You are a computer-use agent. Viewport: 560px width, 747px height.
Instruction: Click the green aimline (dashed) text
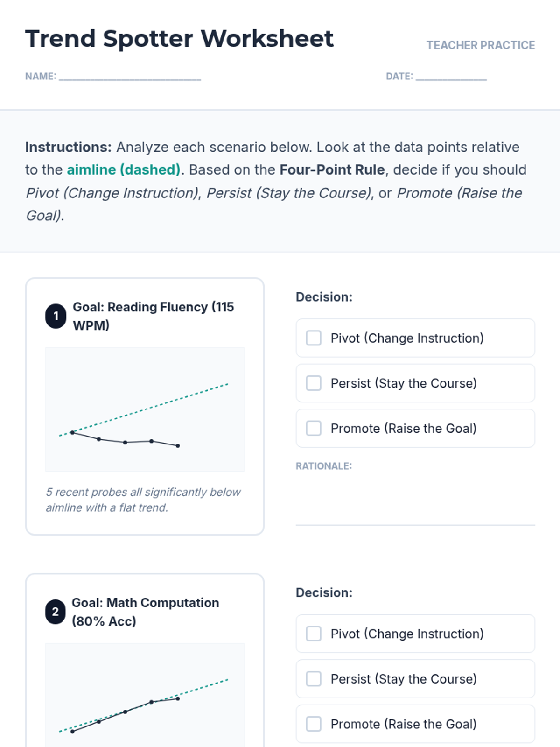pos(124,170)
